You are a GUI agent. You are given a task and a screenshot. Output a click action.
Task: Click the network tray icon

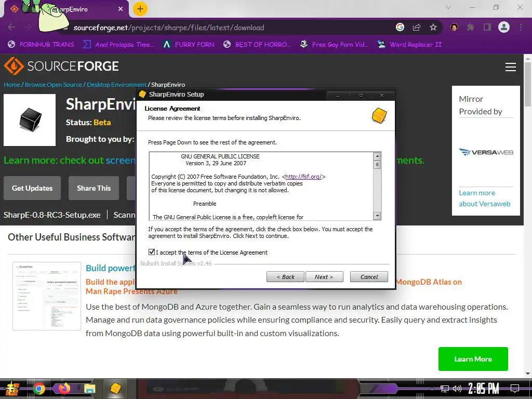(x=444, y=389)
